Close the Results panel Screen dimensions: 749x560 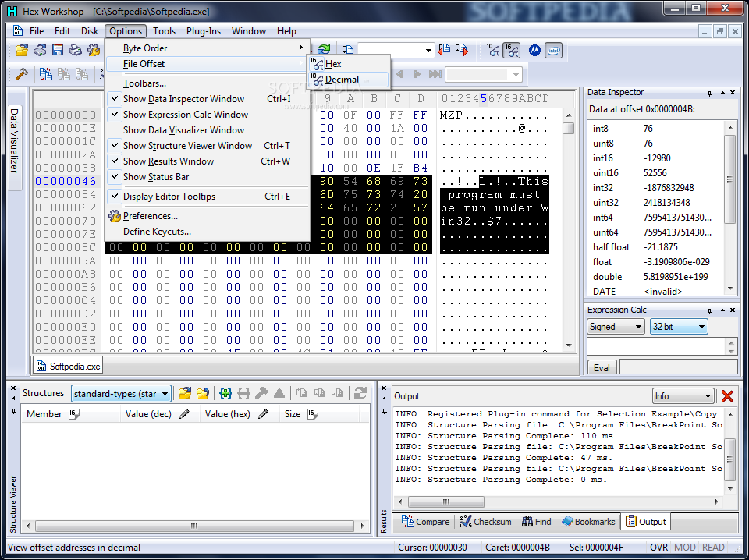coord(384,388)
